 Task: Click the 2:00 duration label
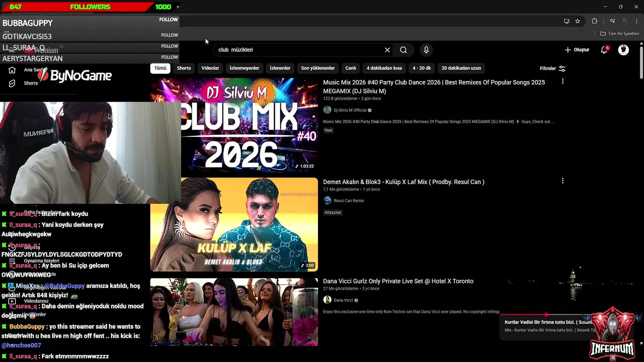[x=307, y=265]
